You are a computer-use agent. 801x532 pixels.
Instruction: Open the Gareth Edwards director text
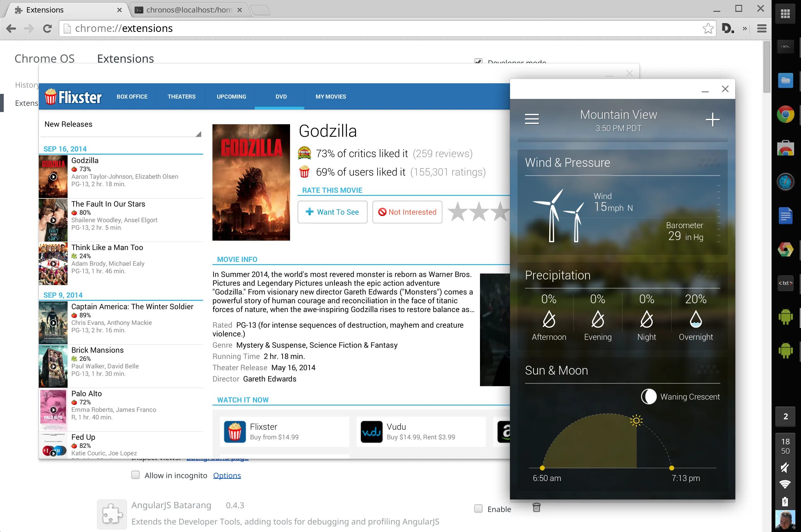(270, 379)
